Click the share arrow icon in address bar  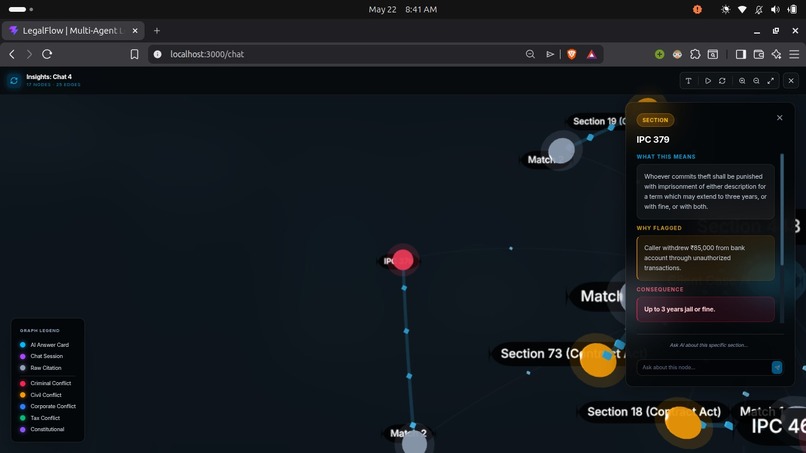(x=549, y=54)
